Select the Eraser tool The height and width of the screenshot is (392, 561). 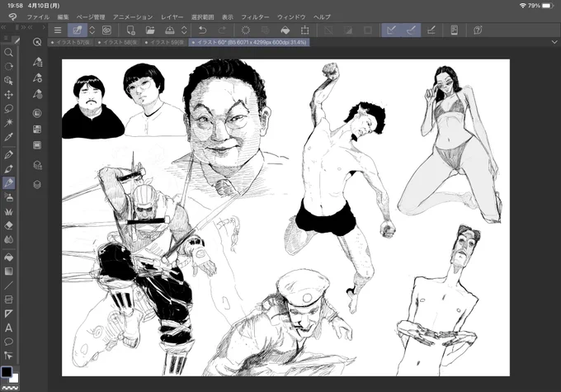[8, 225]
